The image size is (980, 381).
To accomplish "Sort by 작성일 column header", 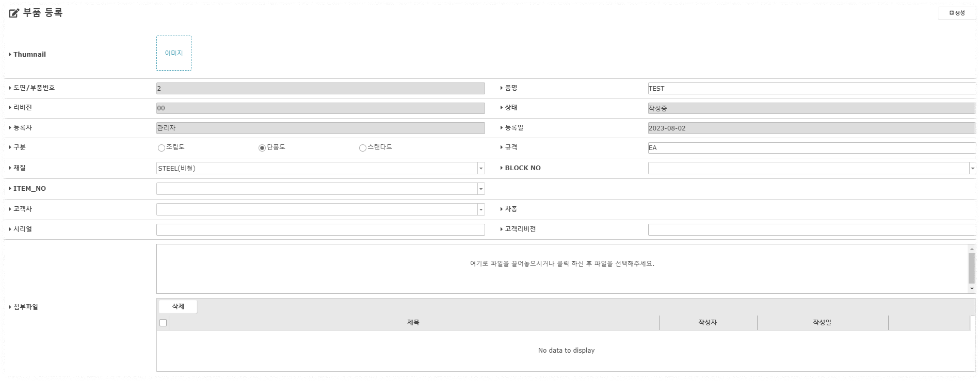I will tap(823, 323).
